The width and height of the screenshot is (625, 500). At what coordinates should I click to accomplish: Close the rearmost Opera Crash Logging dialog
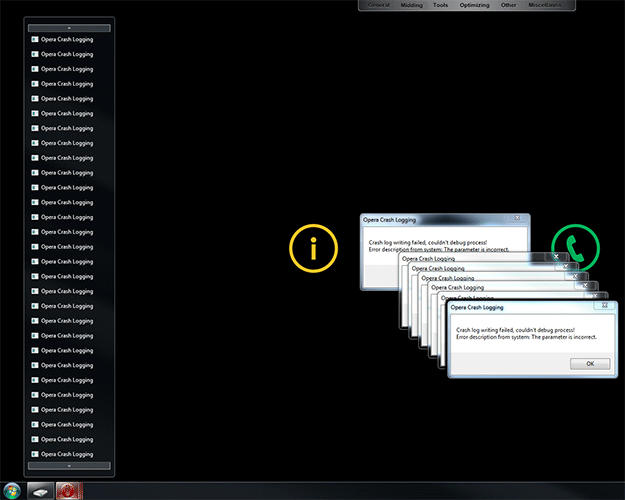click(516, 219)
